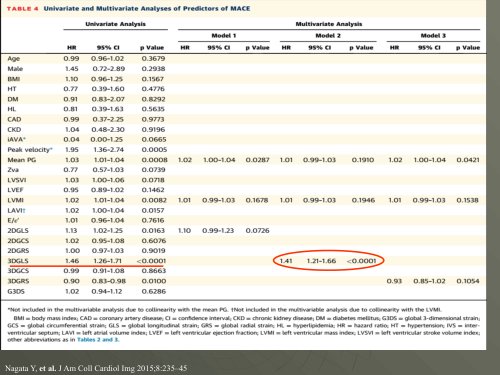
Task: Select the 'CKD' row label
Action: 14,129
